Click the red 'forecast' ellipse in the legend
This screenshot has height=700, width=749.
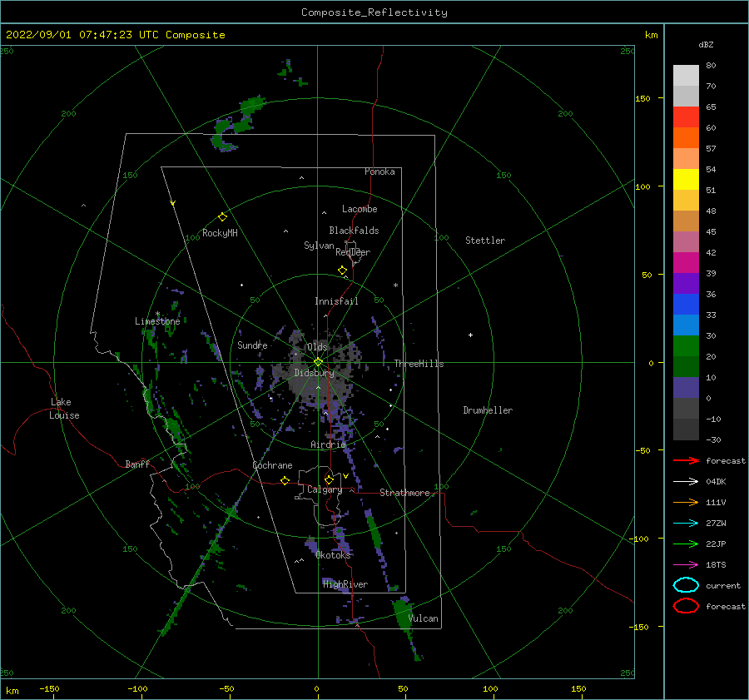686,606
